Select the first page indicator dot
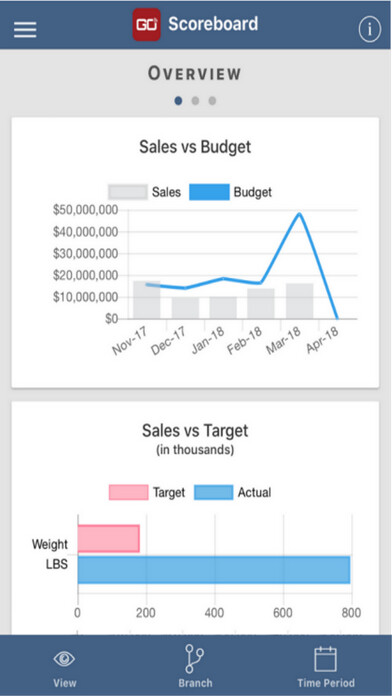392x696 pixels. 178,101
